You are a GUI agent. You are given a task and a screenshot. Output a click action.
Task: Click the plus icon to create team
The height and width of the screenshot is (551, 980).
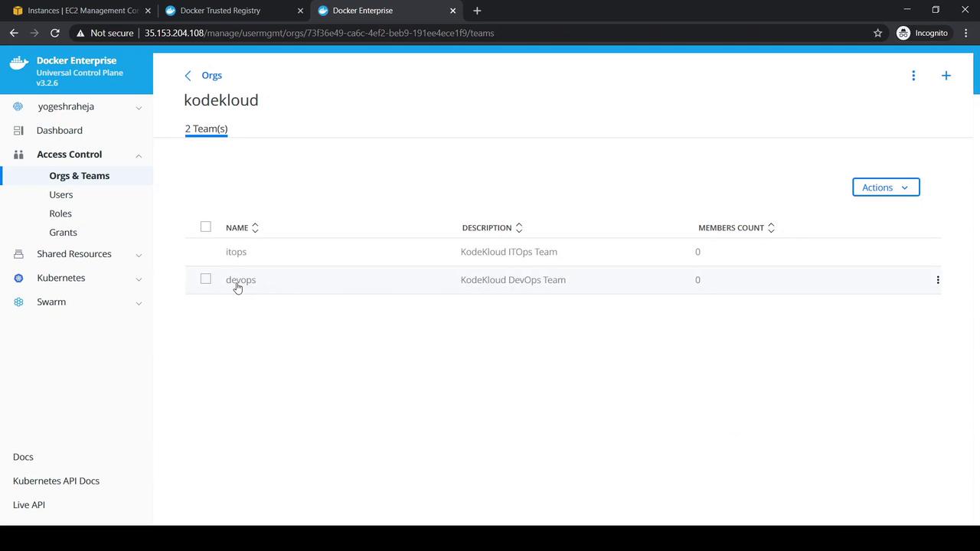(946, 75)
